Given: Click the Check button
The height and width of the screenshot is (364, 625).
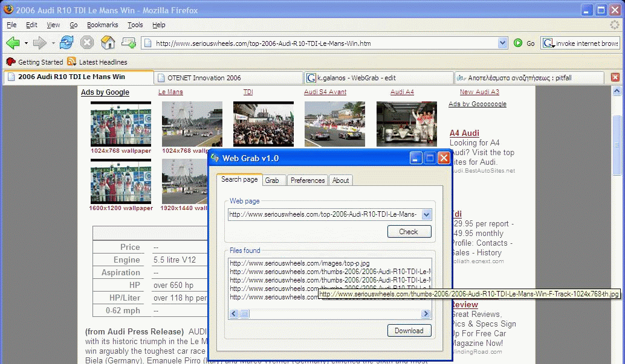Looking at the screenshot, I should [409, 232].
